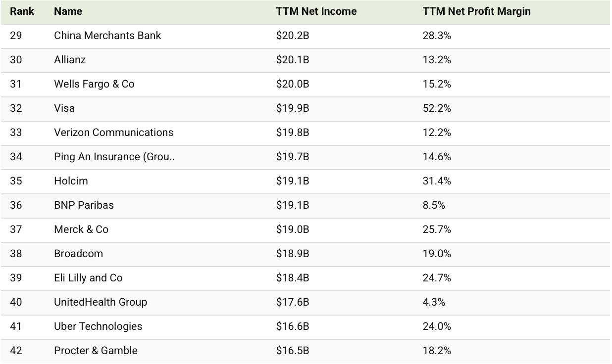Select the Eli Lilly and Co name
This screenshot has width=612, height=364.
88,278
